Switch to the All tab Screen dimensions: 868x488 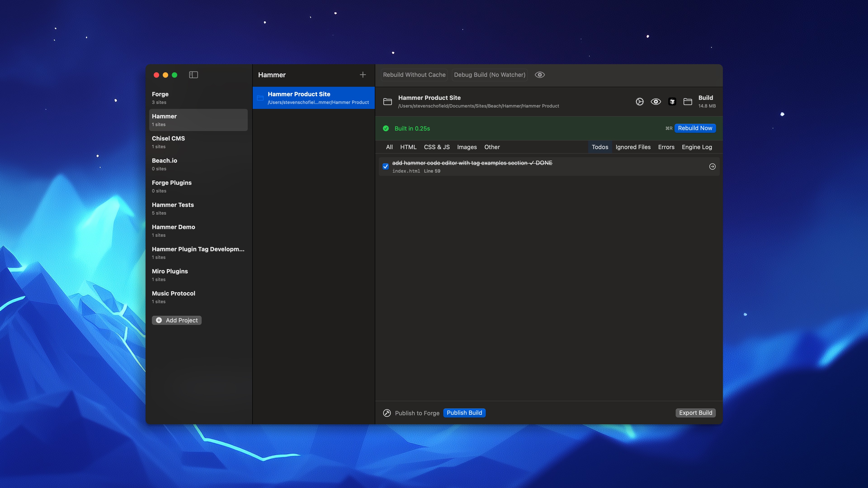point(389,147)
